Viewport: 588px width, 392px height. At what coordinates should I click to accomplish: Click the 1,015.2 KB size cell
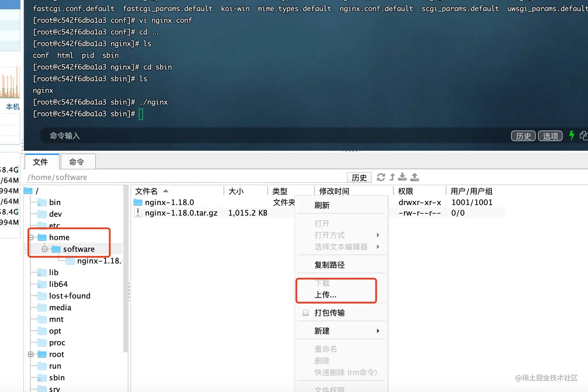[248, 213]
